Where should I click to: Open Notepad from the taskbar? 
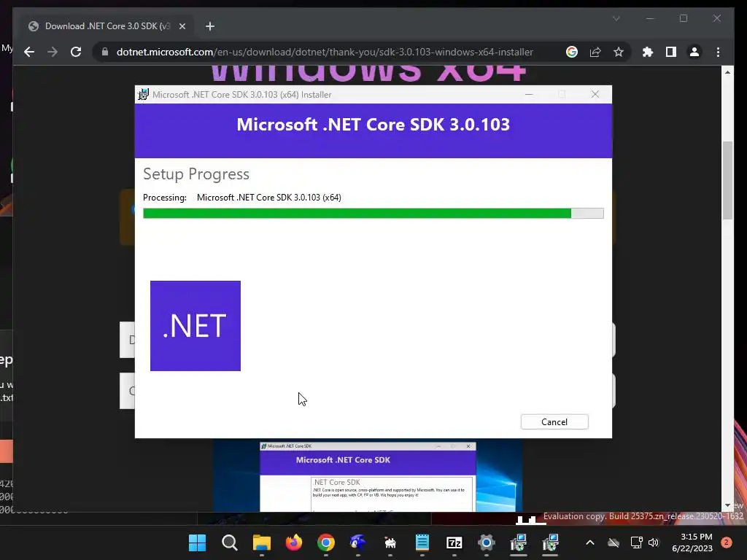coord(422,542)
